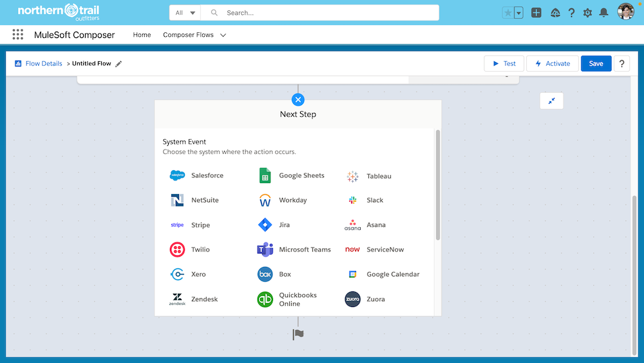Select the Google Calendar connector icon
This screenshot has height=363, width=644.
pyautogui.click(x=352, y=274)
